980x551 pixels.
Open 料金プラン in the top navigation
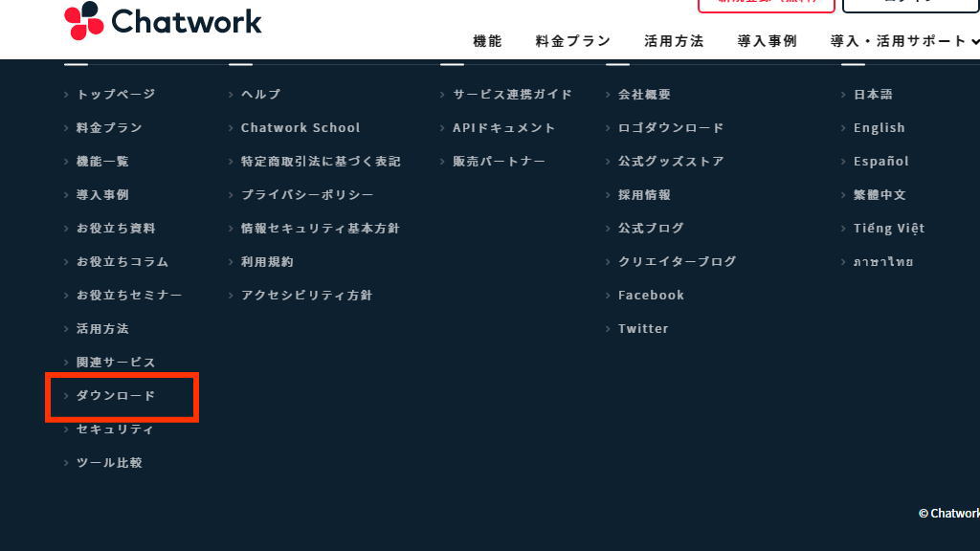(573, 41)
